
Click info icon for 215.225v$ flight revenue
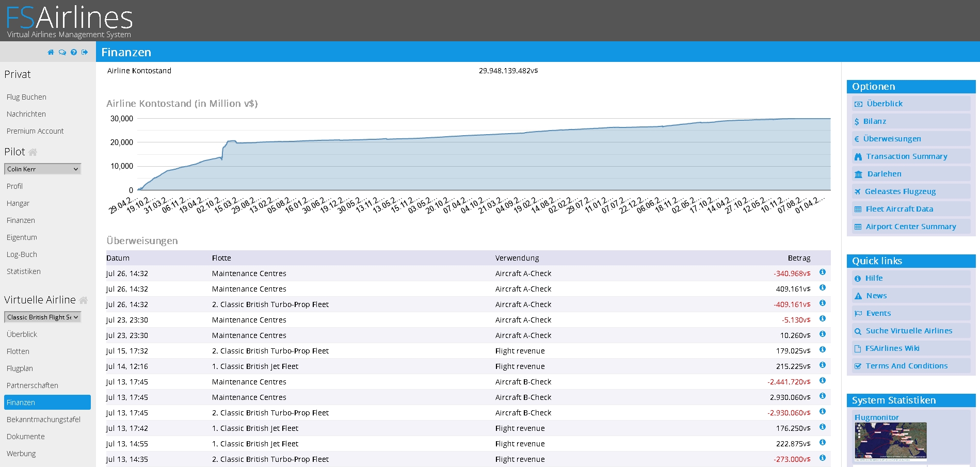click(x=823, y=365)
